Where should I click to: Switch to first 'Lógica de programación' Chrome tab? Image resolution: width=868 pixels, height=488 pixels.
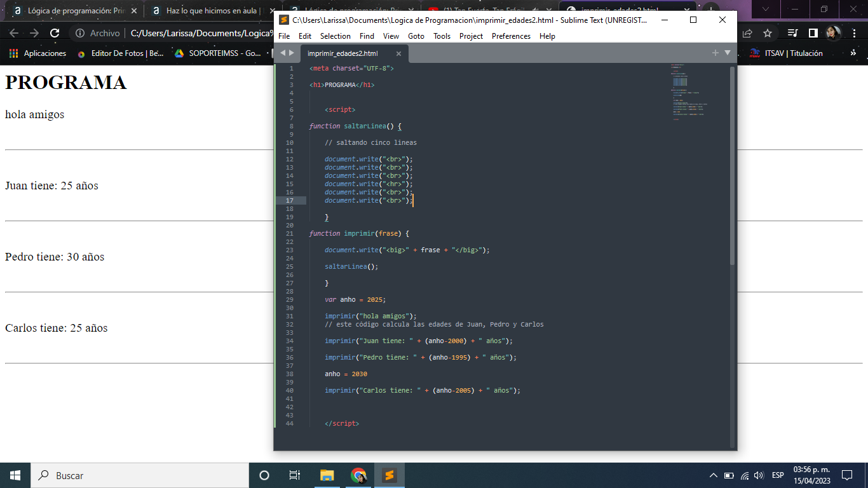pos(76,10)
